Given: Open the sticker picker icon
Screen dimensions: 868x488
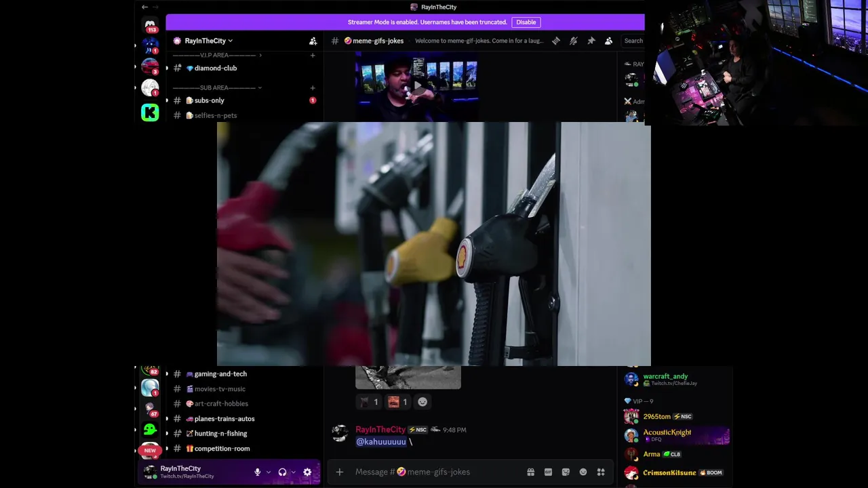Looking at the screenshot, I should (566, 472).
